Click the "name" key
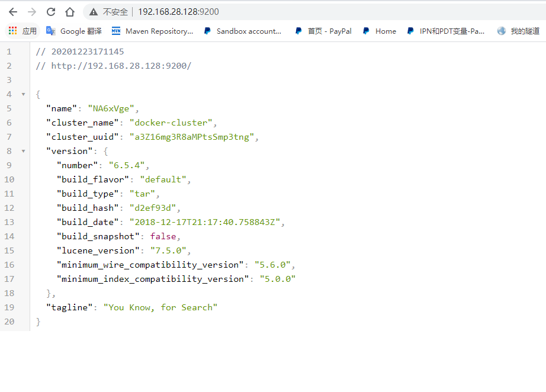The image size is (546, 392). [x=61, y=108]
